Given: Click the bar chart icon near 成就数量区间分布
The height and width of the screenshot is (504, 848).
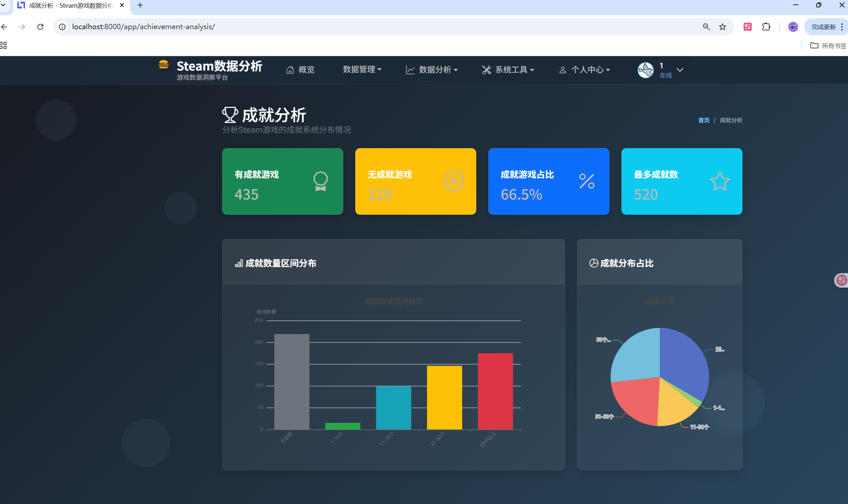Looking at the screenshot, I should pos(239,263).
